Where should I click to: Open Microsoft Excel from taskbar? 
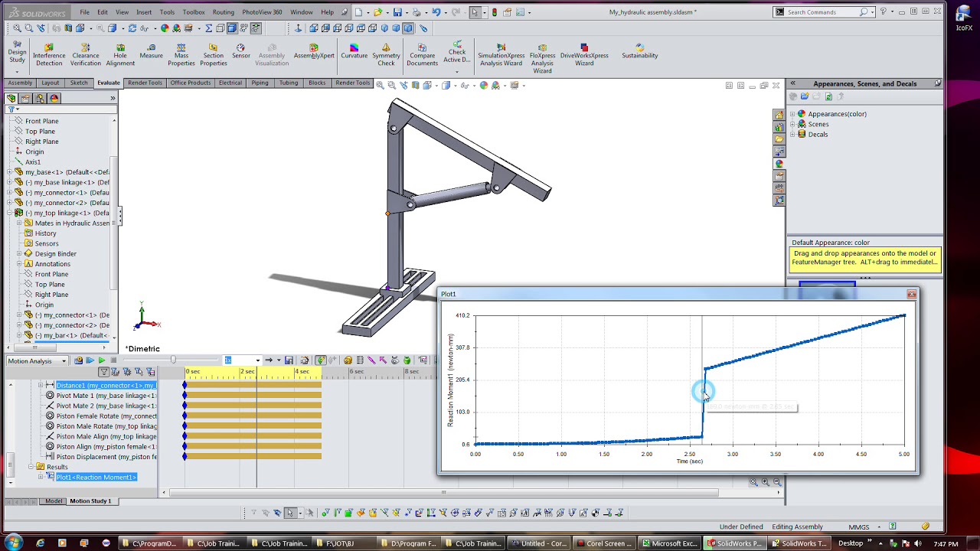pos(669,543)
